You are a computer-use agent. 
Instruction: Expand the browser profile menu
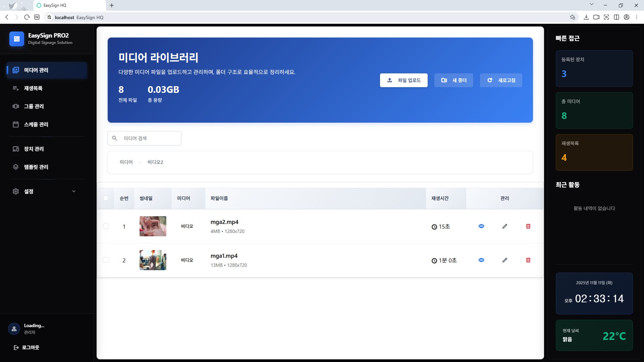tap(627, 17)
